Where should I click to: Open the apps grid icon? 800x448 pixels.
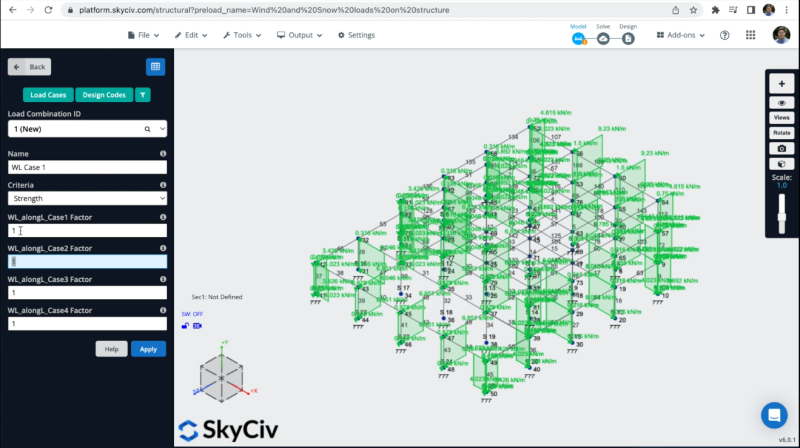click(x=751, y=35)
